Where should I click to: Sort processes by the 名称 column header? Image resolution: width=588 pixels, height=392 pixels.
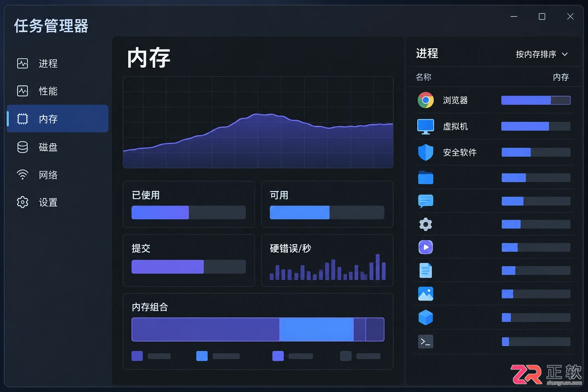point(423,77)
